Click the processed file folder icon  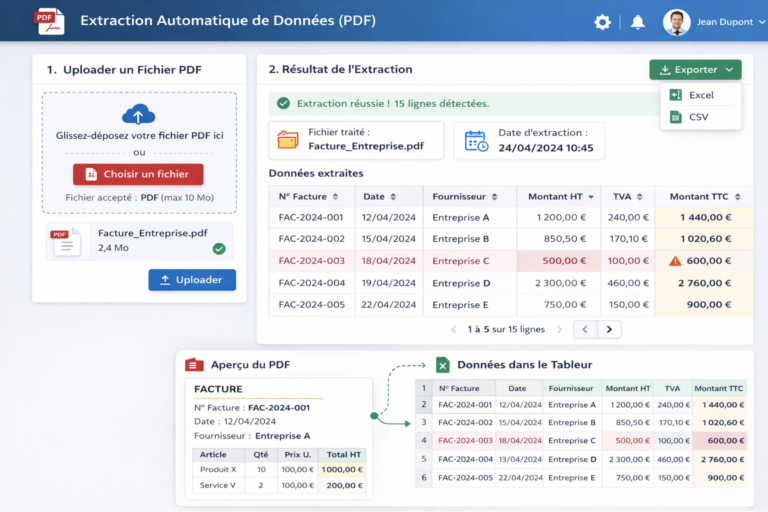click(x=288, y=140)
